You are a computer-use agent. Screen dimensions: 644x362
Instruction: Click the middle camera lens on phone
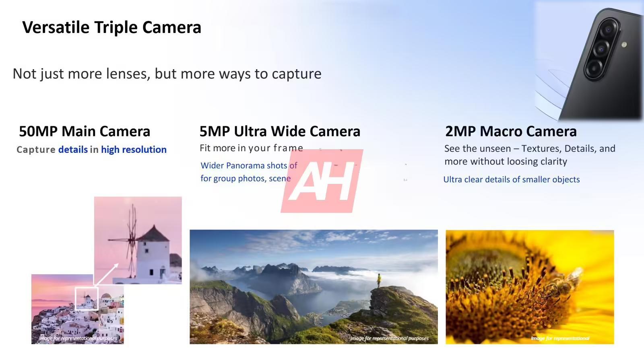(601, 49)
